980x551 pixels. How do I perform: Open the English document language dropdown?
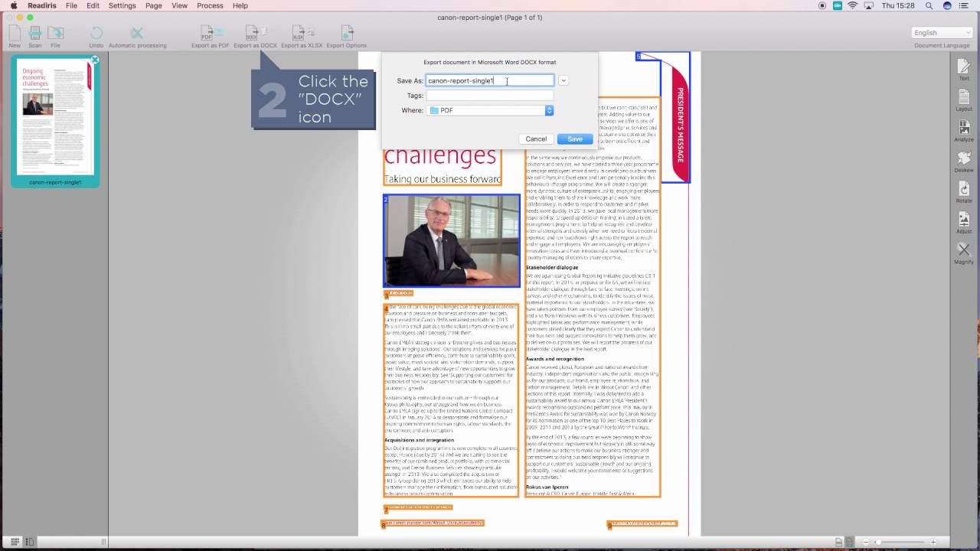940,32
